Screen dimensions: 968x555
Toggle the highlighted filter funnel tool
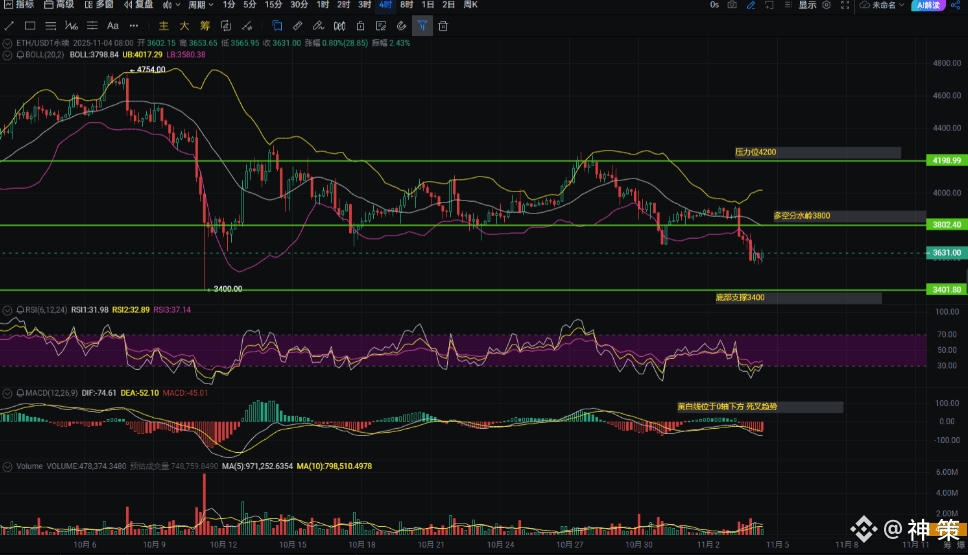click(421, 25)
